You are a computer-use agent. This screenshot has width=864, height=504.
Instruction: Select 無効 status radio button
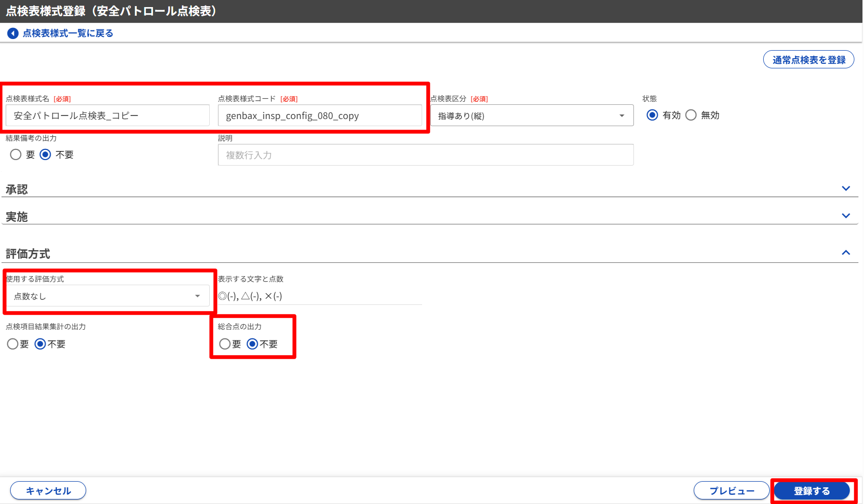(691, 115)
